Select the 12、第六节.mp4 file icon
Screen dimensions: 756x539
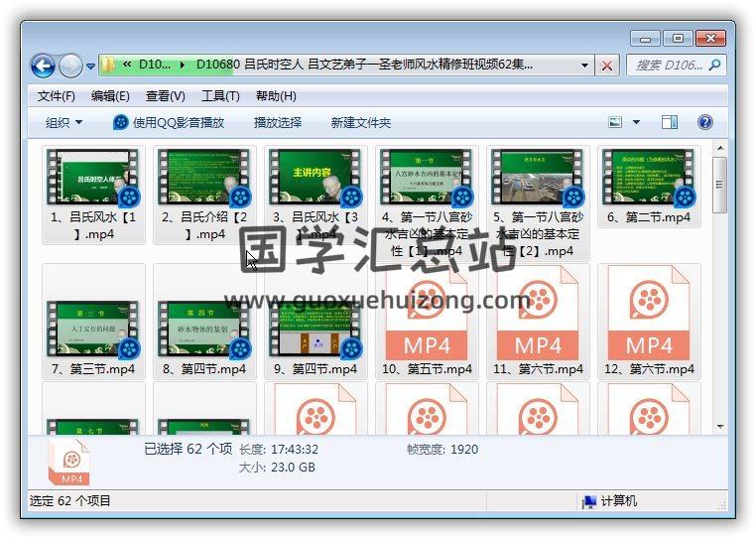649,313
